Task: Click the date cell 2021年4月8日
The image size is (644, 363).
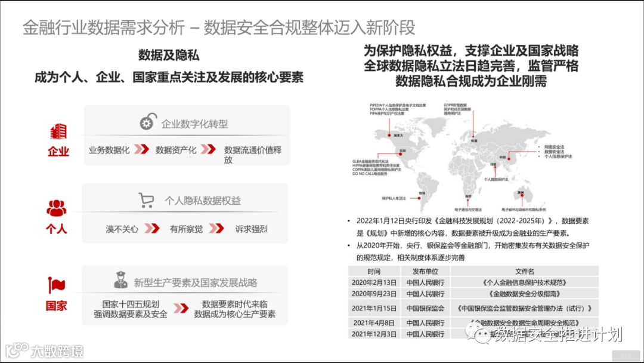Action: click(x=374, y=323)
